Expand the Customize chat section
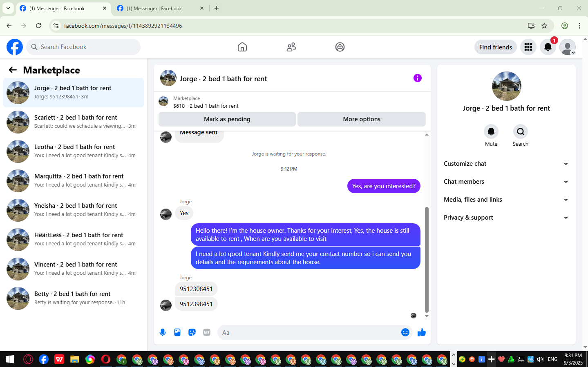This screenshot has width=588, height=367. click(x=506, y=164)
